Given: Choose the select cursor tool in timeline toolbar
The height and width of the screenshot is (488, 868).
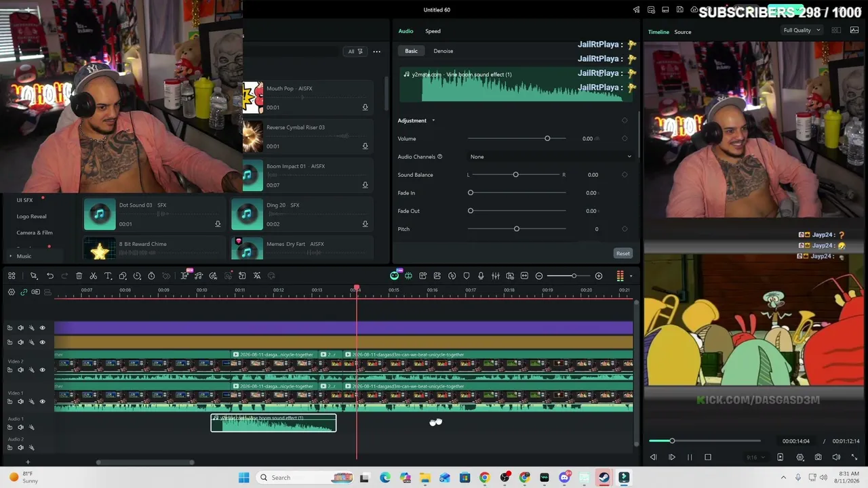Looking at the screenshot, I should [33, 276].
